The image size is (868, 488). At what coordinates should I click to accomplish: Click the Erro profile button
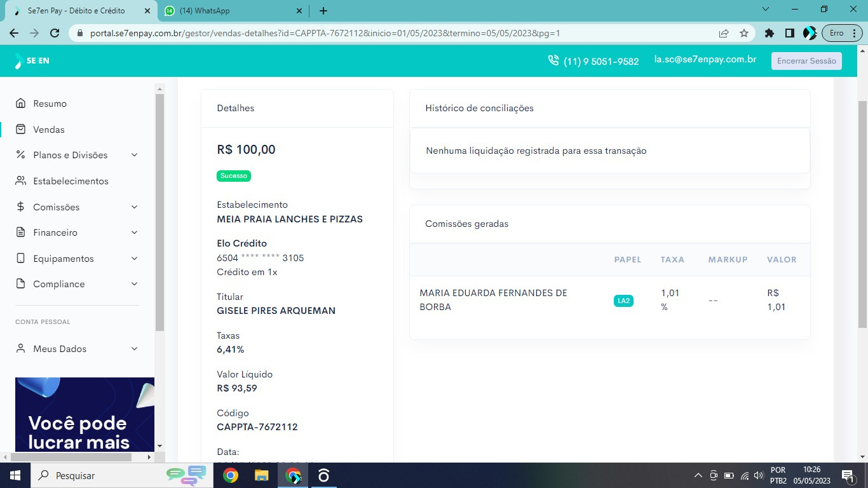(842, 33)
